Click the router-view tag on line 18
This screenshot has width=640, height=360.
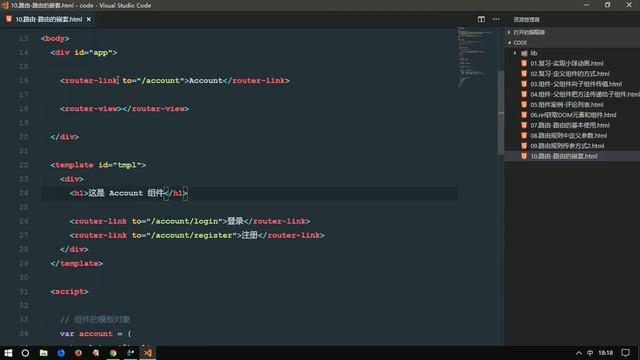[124, 109]
